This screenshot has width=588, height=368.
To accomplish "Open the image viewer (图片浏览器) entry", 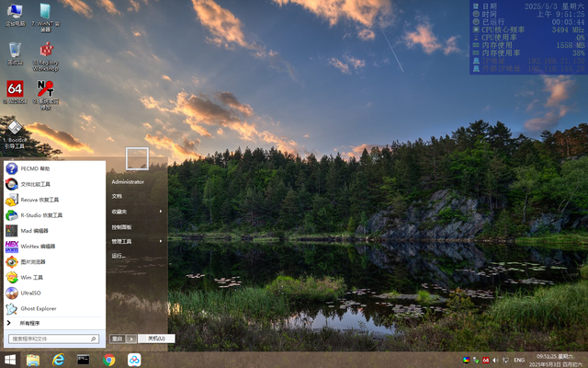I will (54, 261).
